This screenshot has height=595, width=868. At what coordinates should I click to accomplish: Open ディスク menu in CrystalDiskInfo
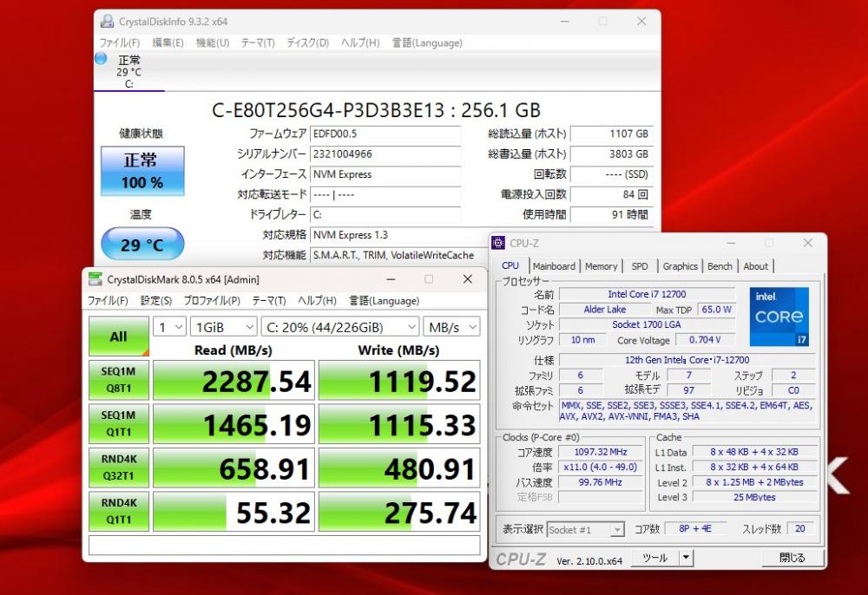(x=307, y=42)
